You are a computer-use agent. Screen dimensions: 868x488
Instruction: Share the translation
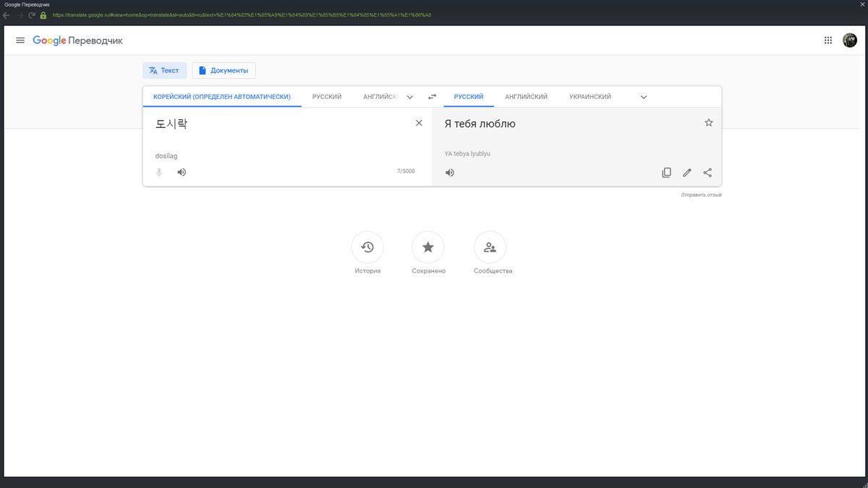click(707, 173)
